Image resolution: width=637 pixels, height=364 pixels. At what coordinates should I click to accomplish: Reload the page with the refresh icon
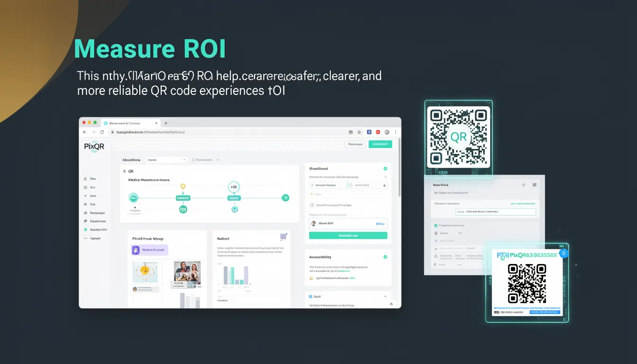tap(102, 132)
